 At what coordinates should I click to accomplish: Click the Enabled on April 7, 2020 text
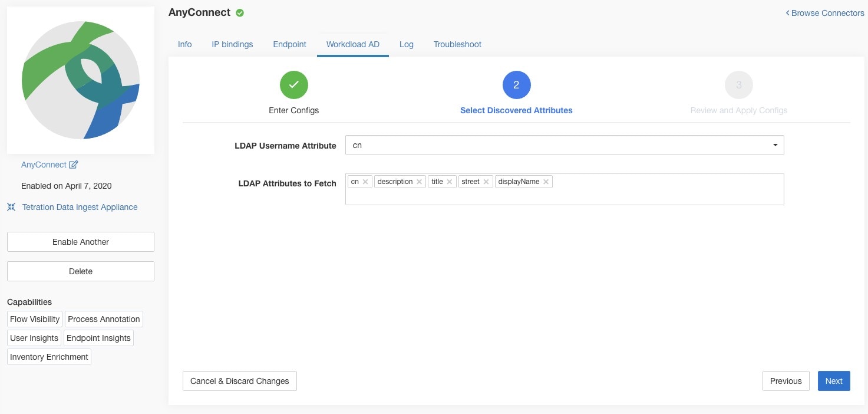pos(67,186)
